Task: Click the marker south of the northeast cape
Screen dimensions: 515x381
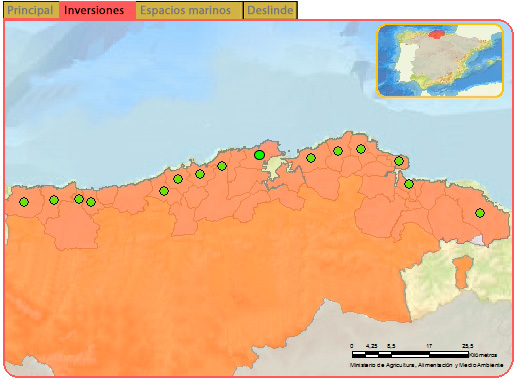Action: (x=409, y=184)
